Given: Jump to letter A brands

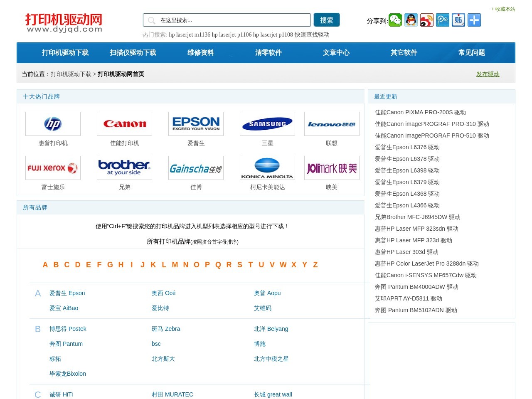Looking at the screenshot, I should (45, 265).
